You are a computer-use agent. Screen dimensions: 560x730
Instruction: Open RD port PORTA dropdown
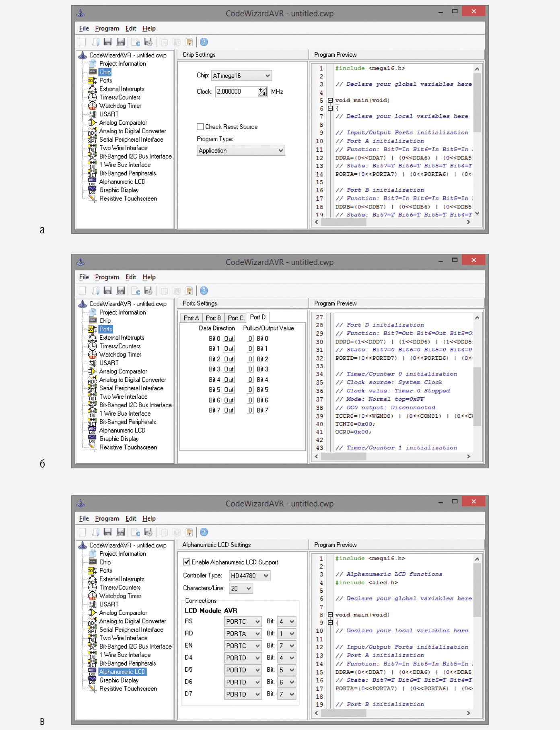point(243,634)
